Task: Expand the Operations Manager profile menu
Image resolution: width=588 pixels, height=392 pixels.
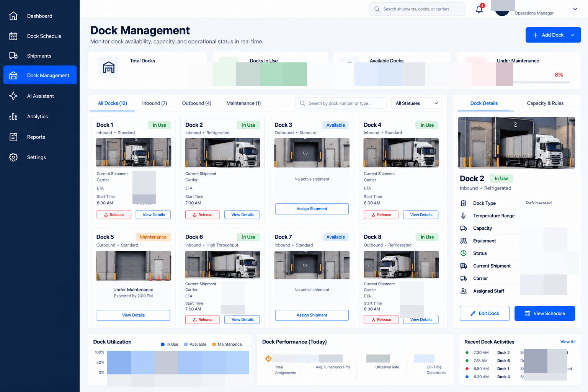Action: (575, 9)
